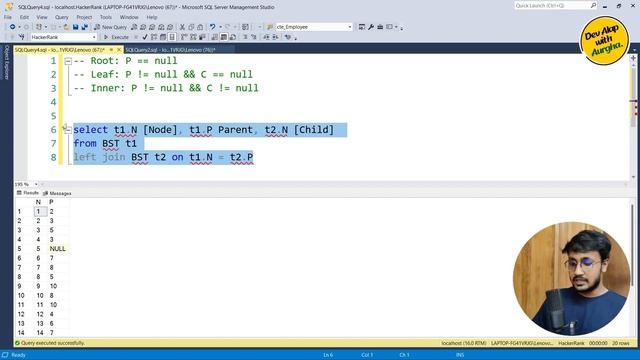The width and height of the screenshot is (640, 360).
Task: Pin the SQLQuery4.sql tab
Action: coord(111,50)
